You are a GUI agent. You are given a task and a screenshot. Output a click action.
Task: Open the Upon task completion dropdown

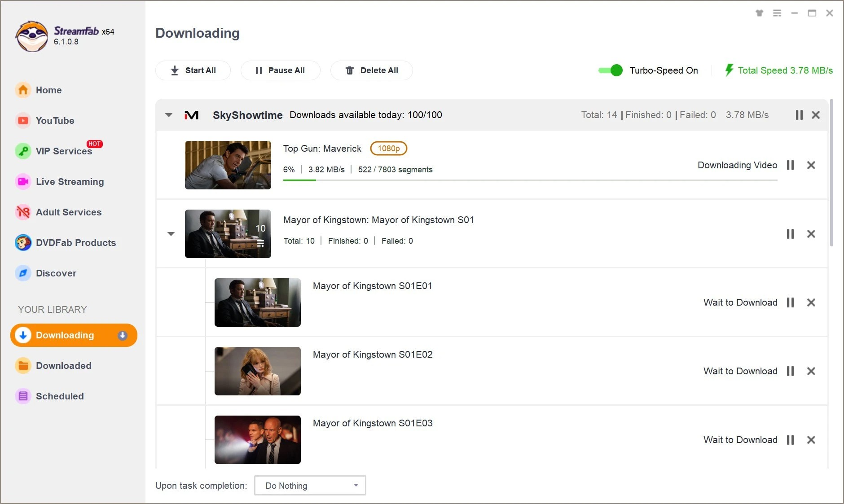pyautogui.click(x=310, y=486)
